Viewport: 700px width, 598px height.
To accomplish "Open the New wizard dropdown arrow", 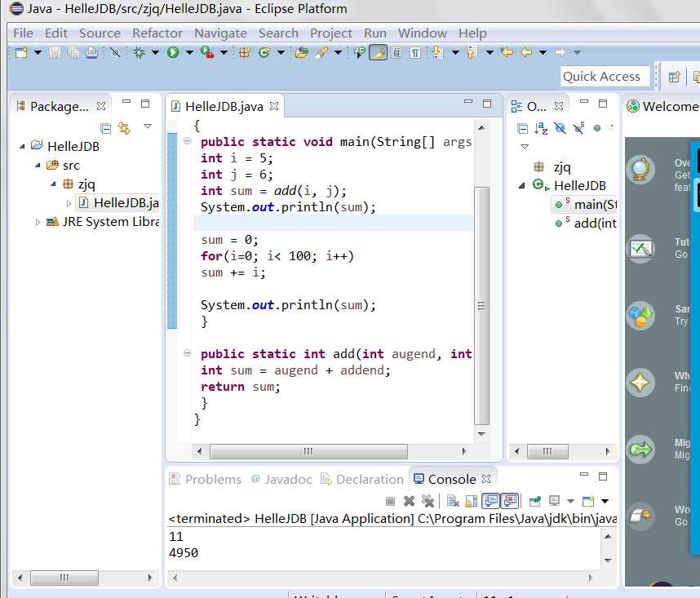I will pos(38,53).
